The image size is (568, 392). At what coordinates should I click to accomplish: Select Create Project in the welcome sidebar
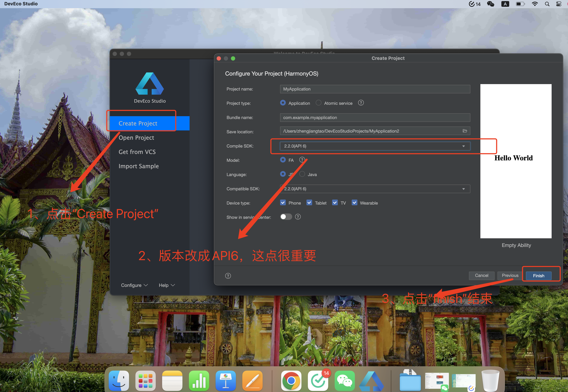click(149, 123)
